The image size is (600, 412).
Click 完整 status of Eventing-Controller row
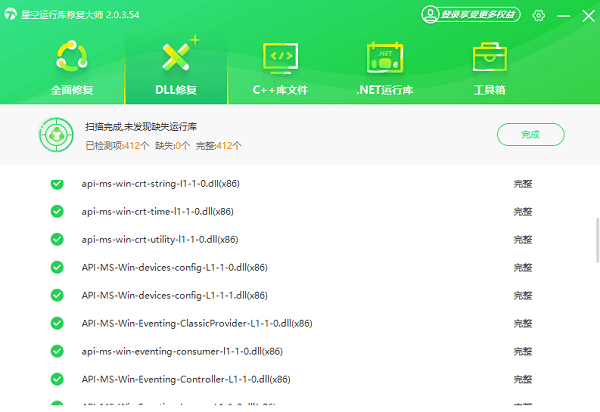(x=523, y=379)
